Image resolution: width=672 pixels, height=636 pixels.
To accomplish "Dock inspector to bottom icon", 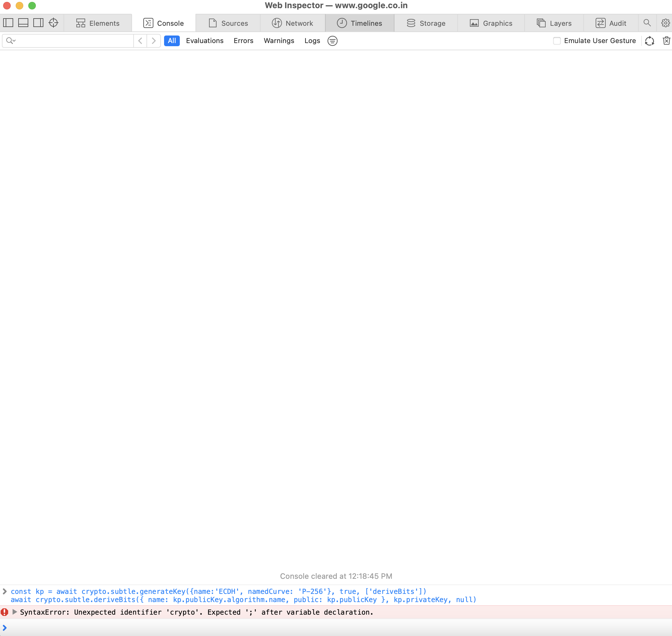I will [x=23, y=23].
